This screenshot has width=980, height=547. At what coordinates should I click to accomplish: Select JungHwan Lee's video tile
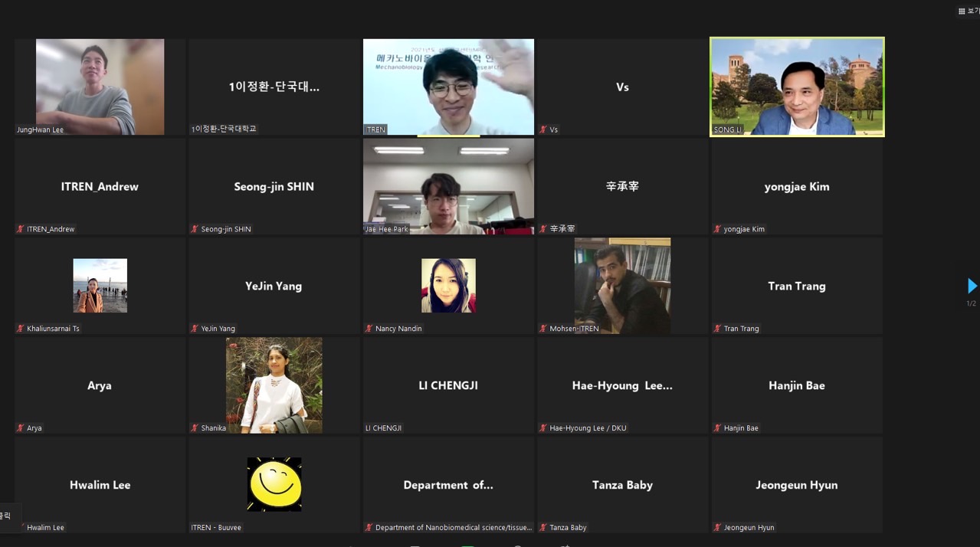click(100, 87)
